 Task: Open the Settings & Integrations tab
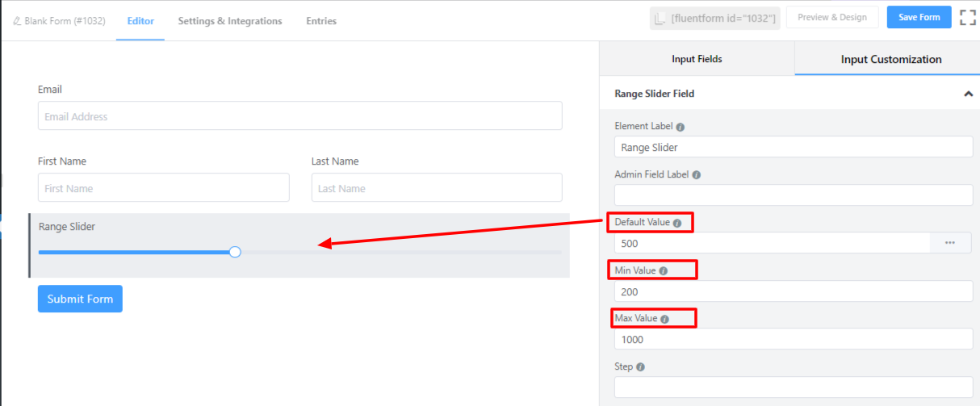(230, 21)
